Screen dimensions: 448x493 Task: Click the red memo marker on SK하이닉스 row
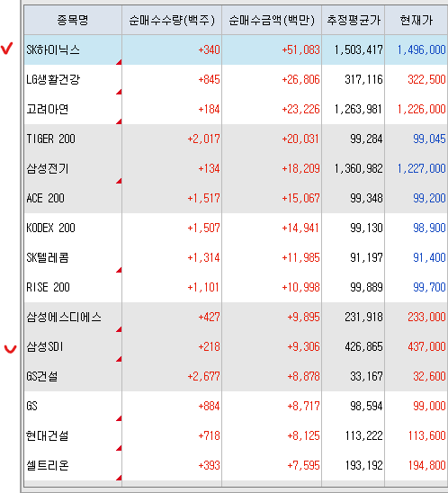coord(119,62)
